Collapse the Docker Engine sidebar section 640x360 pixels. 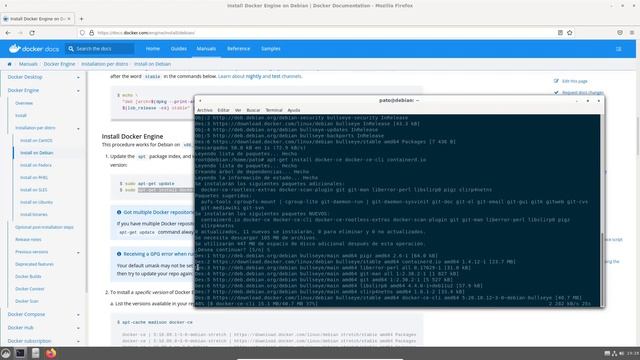(x=78, y=91)
